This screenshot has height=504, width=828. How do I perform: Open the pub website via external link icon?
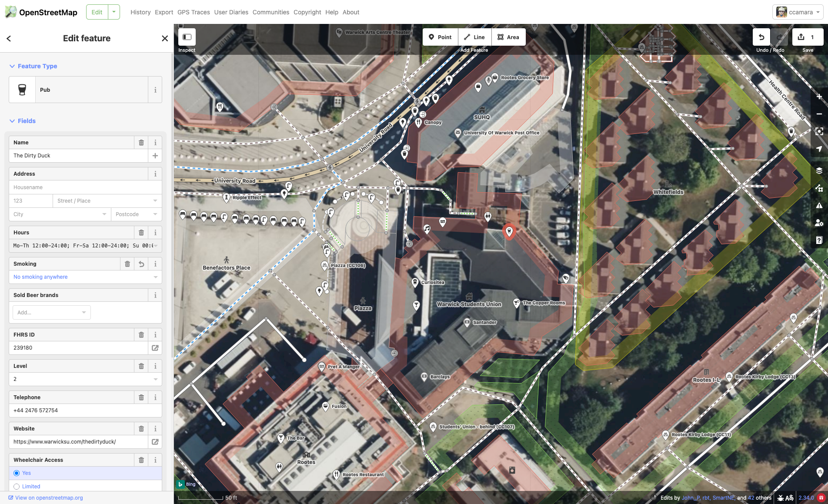point(155,442)
